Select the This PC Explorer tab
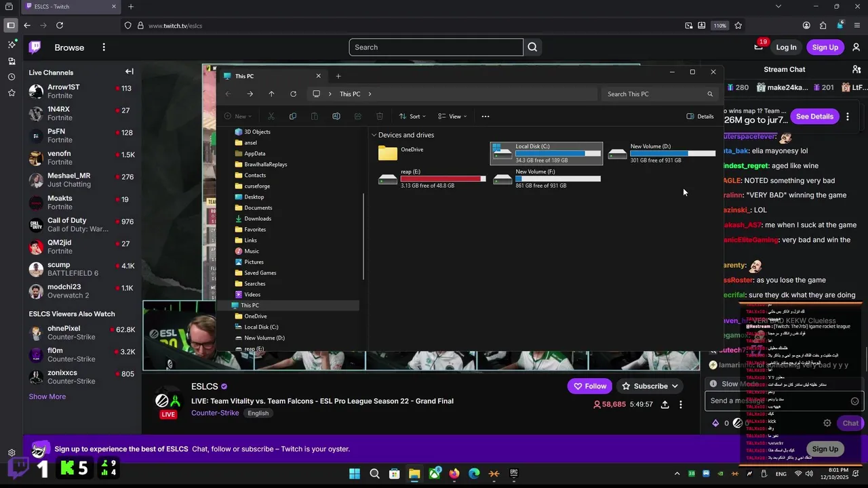The image size is (868, 488). (271, 76)
